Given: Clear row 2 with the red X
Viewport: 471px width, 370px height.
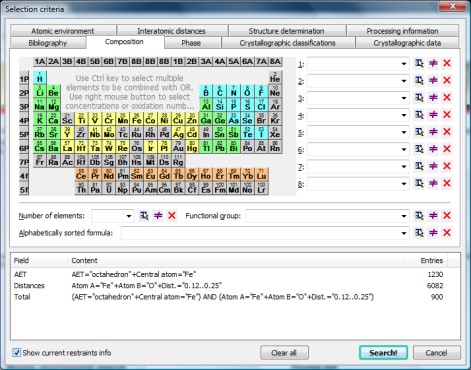Looking at the screenshot, I should point(447,80).
